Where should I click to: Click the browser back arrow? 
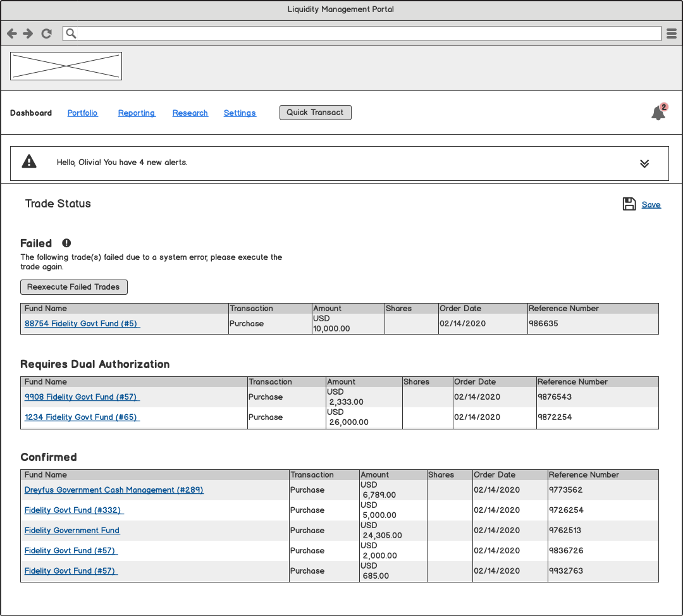[x=12, y=34]
